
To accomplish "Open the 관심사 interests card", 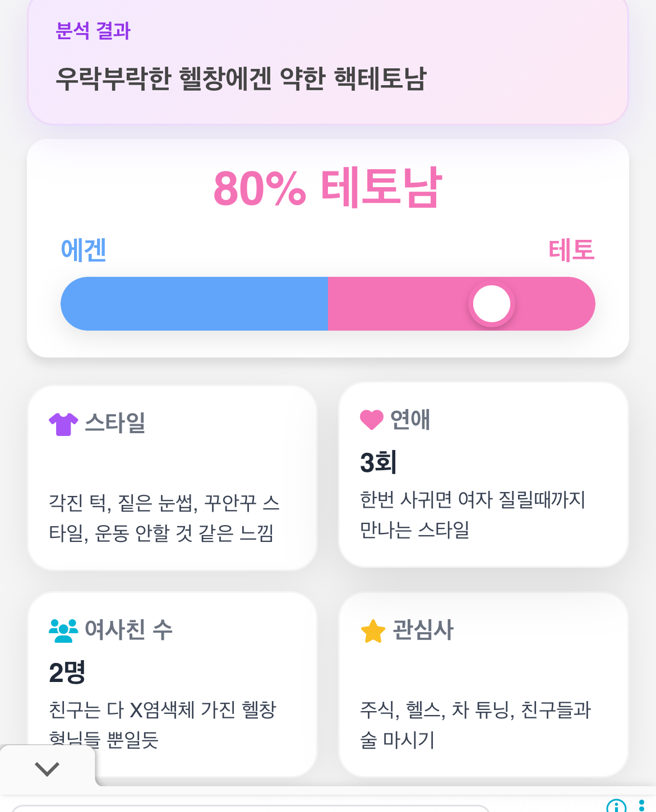I will pyautogui.click(x=483, y=685).
